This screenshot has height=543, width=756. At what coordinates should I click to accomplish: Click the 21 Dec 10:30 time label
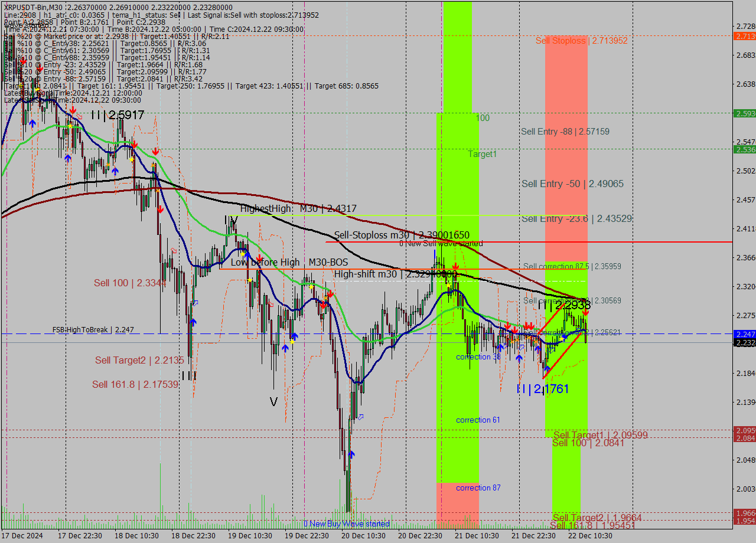click(477, 536)
